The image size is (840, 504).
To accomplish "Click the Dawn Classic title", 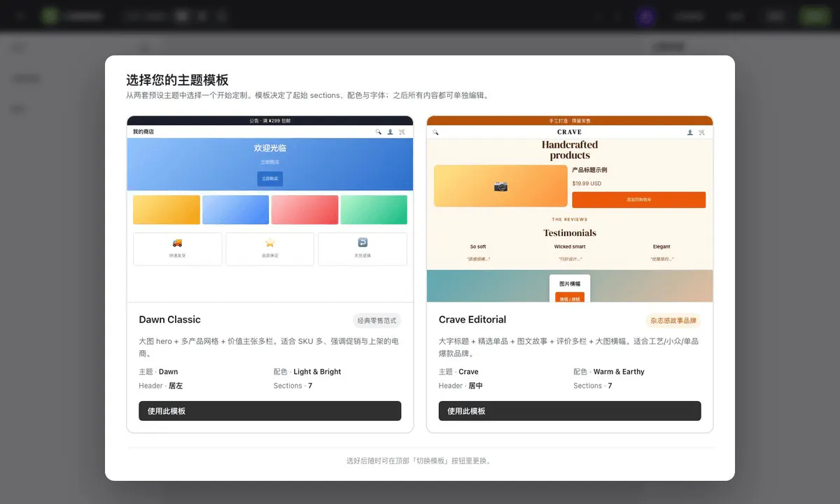I will 170,319.
